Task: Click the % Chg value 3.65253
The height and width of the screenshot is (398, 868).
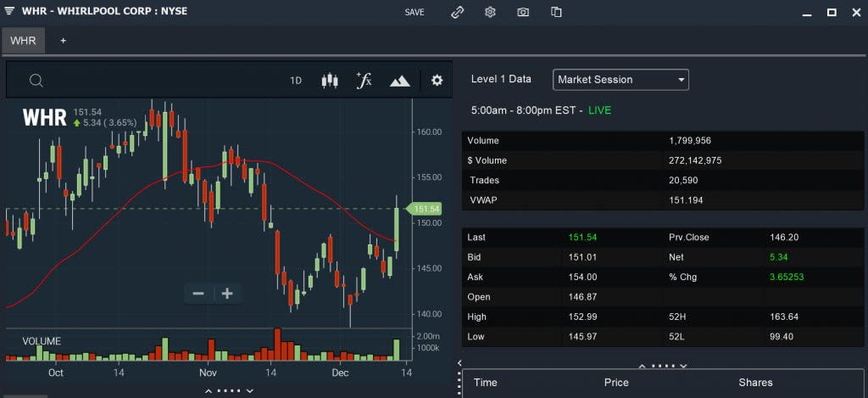Action: click(x=787, y=277)
